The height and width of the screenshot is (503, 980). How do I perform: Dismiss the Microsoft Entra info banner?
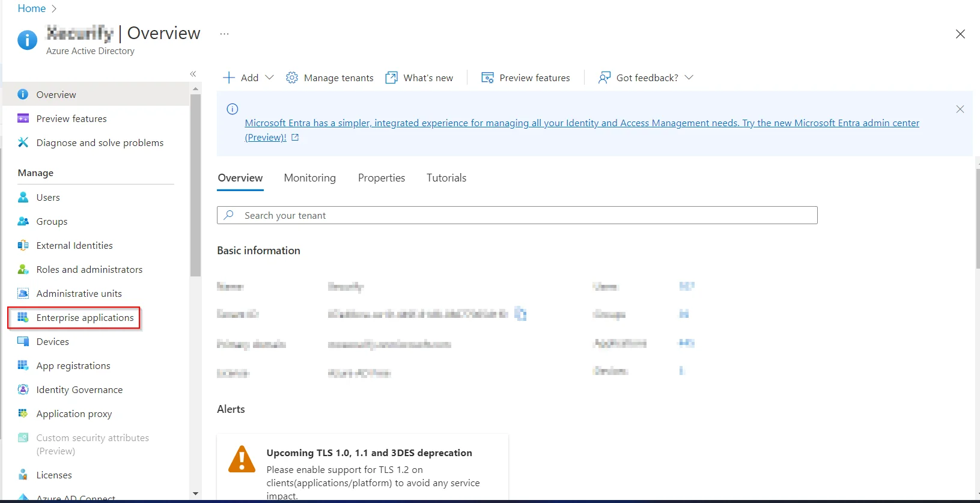coord(960,109)
